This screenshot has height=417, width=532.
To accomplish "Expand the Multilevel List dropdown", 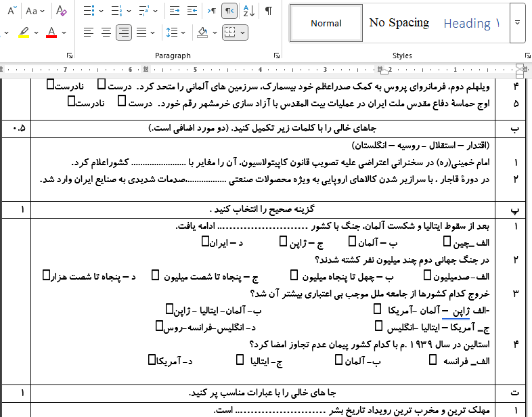I will [155, 12].
